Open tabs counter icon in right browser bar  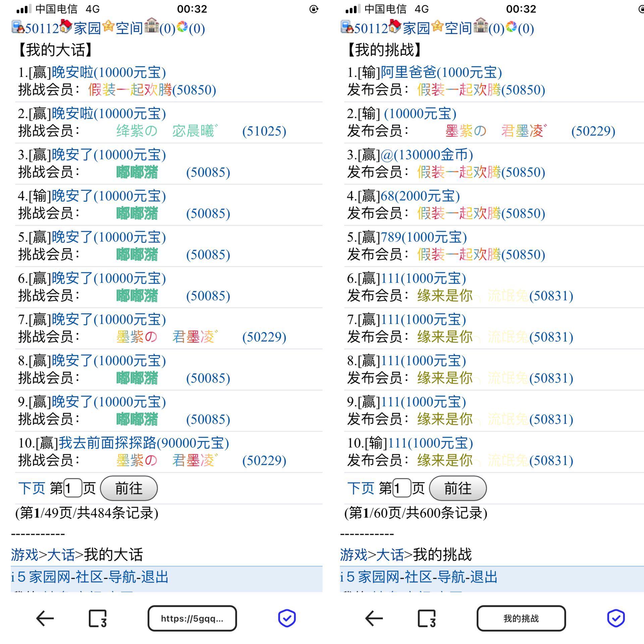[x=427, y=619]
